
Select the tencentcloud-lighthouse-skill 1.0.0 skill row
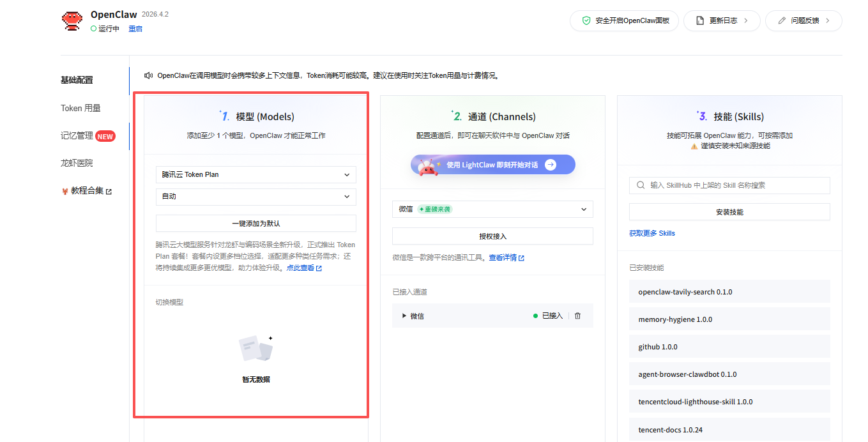(729, 402)
